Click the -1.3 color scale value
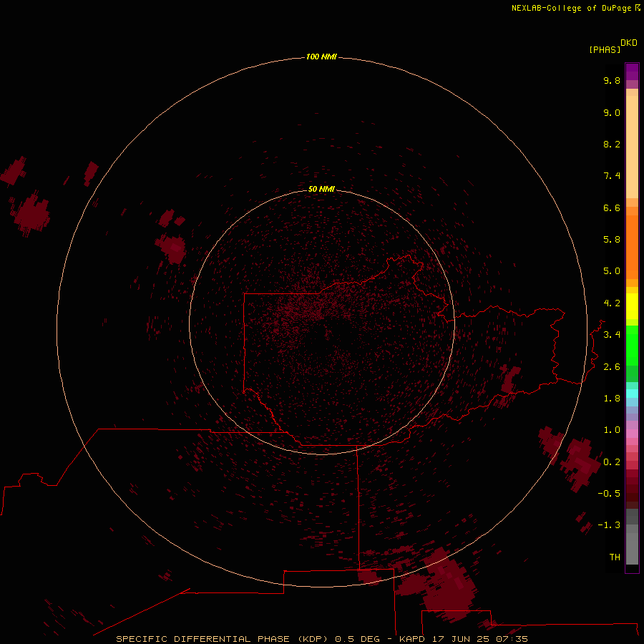Image resolution: width=644 pixels, height=644 pixels. (x=609, y=525)
